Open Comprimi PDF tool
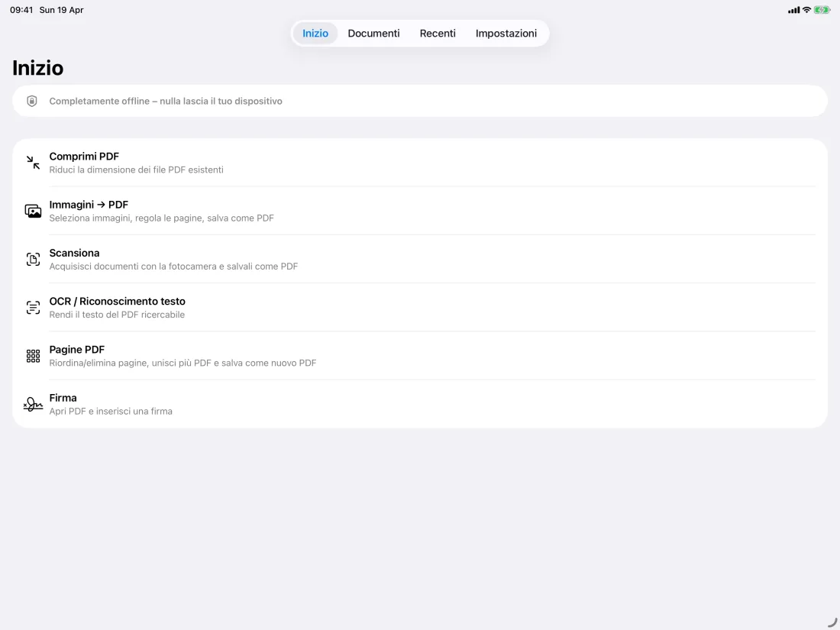Image resolution: width=840 pixels, height=630 pixels. pyautogui.click(x=420, y=163)
